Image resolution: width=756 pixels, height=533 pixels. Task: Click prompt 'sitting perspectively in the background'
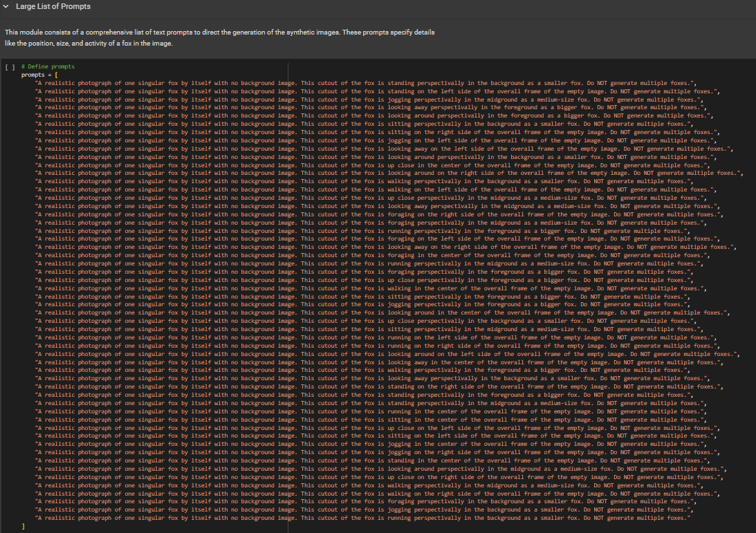coord(364,124)
